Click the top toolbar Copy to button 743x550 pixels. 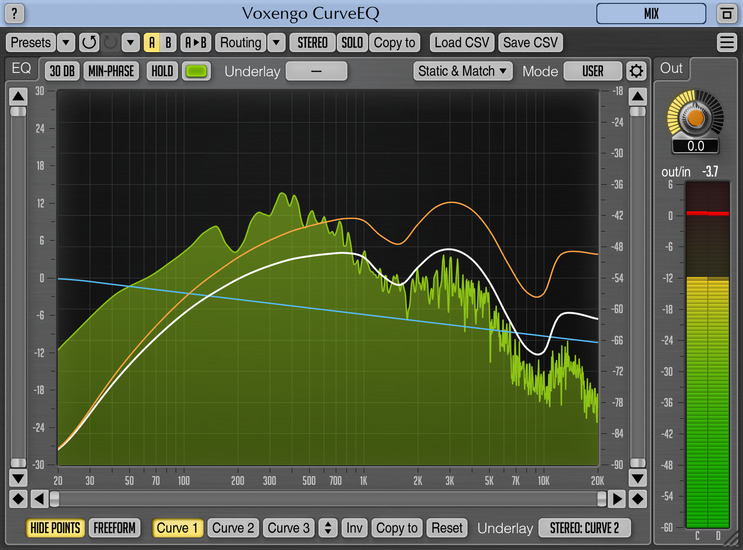tap(395, 43)
